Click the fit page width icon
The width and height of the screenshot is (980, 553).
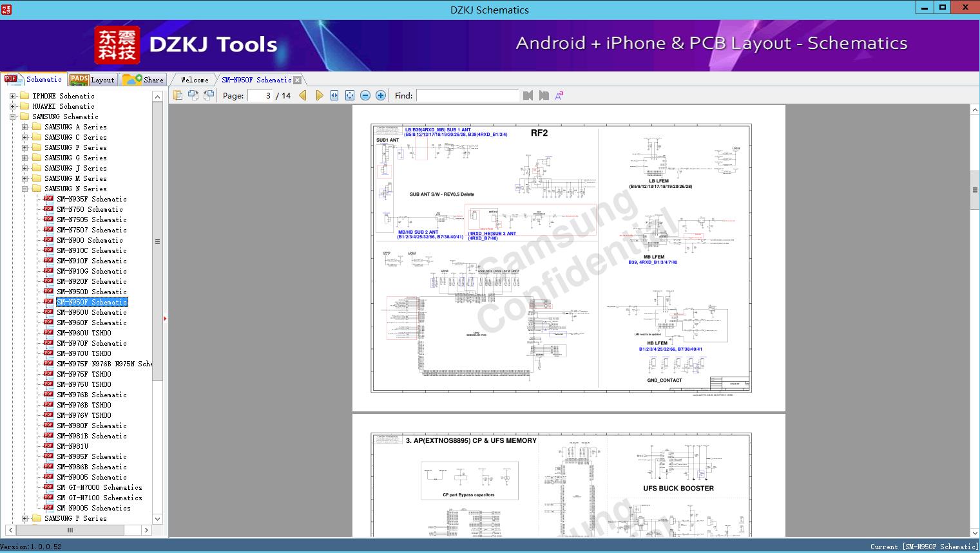(334, 95)
